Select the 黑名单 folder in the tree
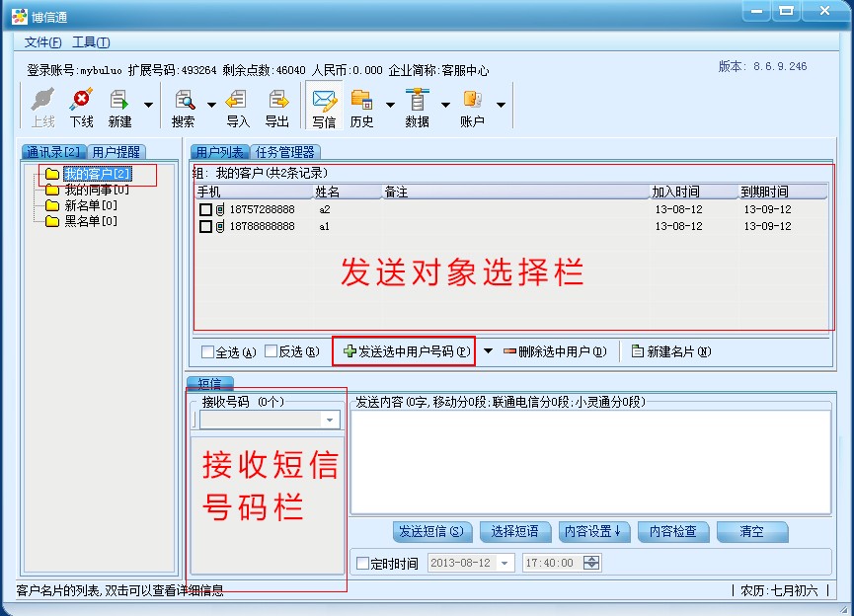The image size is (854, 616). pyautogui.click(x=90, y=221)
